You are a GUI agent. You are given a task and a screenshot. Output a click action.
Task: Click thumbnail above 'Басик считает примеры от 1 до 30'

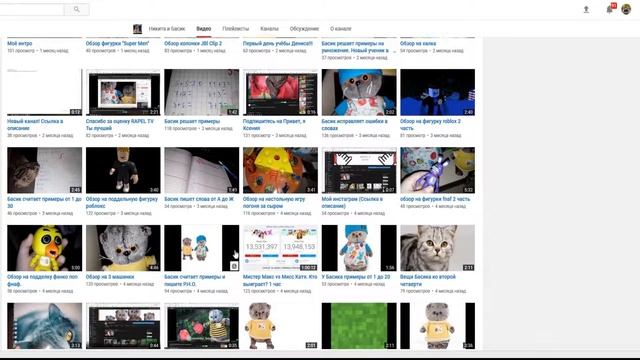pos(44,170)
